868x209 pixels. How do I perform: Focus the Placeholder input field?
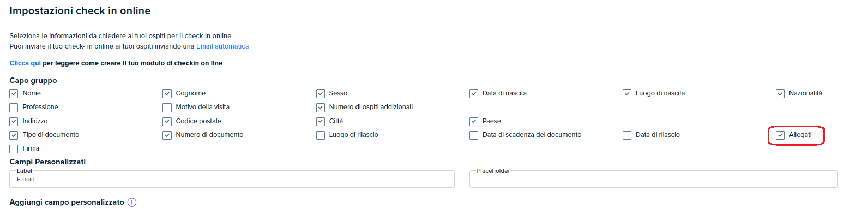click(653, 179)
